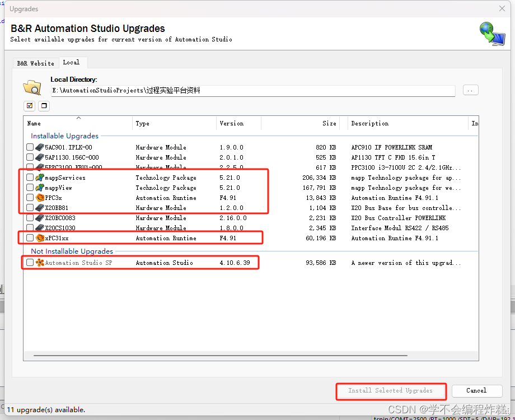Click the Cancel button
The height and width of the screenshot is (420, 515).
pos(476,390)
